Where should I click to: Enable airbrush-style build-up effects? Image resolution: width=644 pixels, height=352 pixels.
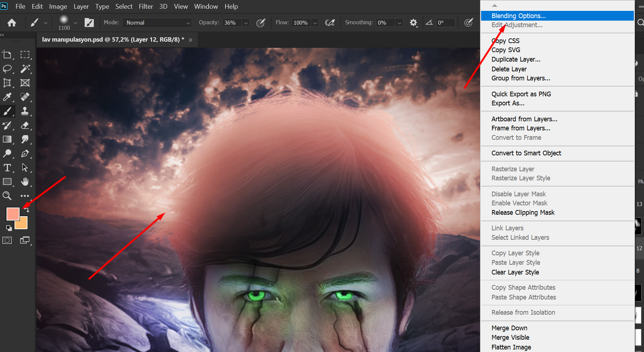[330, 23]
